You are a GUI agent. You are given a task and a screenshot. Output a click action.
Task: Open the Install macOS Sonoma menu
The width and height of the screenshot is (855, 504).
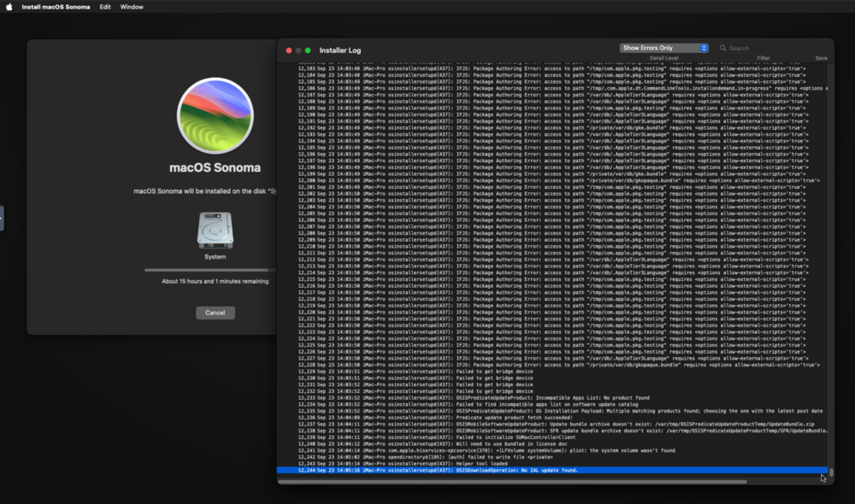pyautogui.click(x=56, y=7)
